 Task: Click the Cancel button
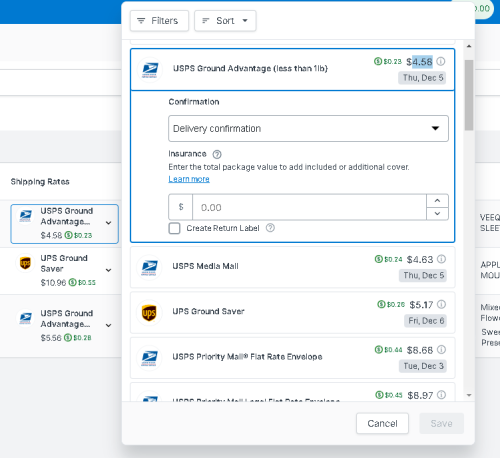[382, 423]
